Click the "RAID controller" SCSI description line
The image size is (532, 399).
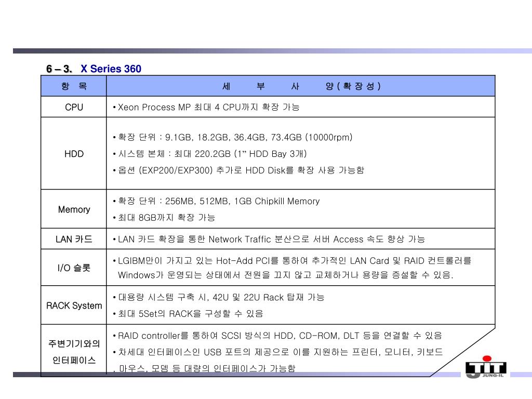pos(278,336)
